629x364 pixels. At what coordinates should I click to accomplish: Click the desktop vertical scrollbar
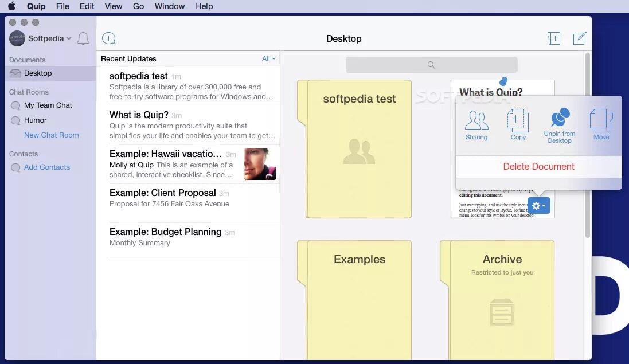[x=587, y=145]
